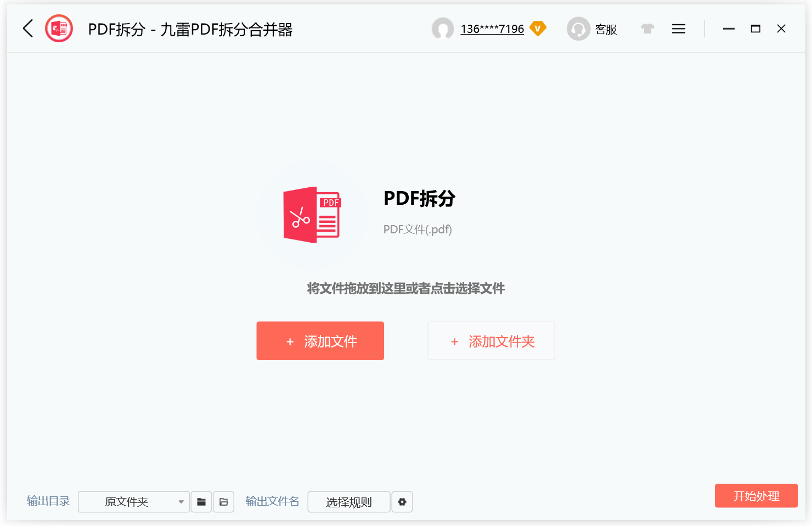Screen dimensions: 812x526
Task: Click the 选择规则 filename rule button
Action: click(349, 502)
